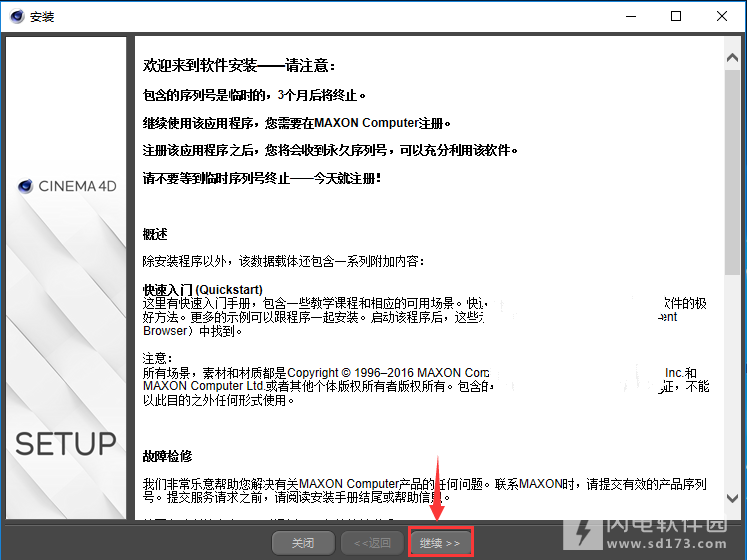Click the 故障检修 section heading
This screenshot has height=560, width=747.
pyautogui.click(x=167, y=456)
